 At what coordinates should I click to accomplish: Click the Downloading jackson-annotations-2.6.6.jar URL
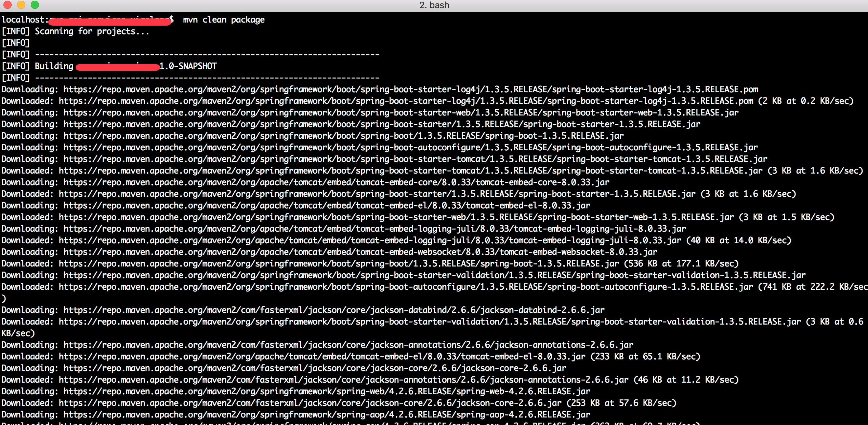[x=348, y=345]
